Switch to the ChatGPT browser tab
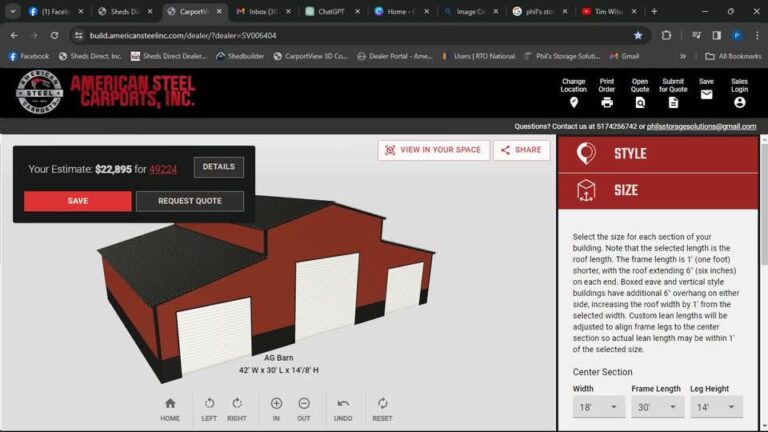The image size is (768, 432). (330, 11)
